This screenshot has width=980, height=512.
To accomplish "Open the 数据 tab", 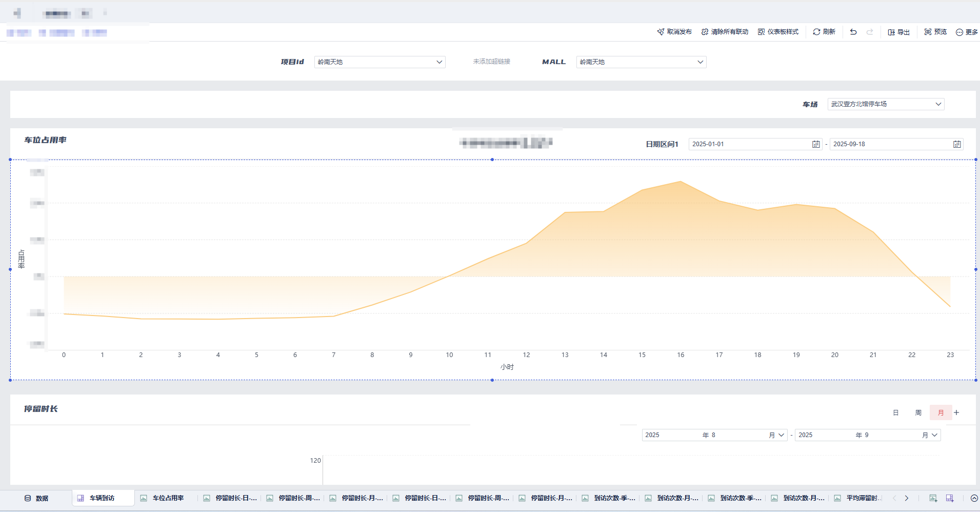I will [x=36, y=498].
